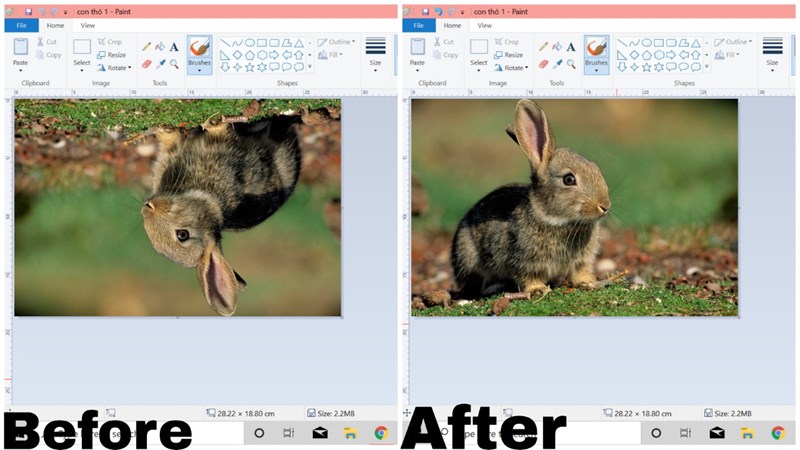The image size is (800, 450).
Task: Click Crop button in right window
Action: (x=507, y=42)
